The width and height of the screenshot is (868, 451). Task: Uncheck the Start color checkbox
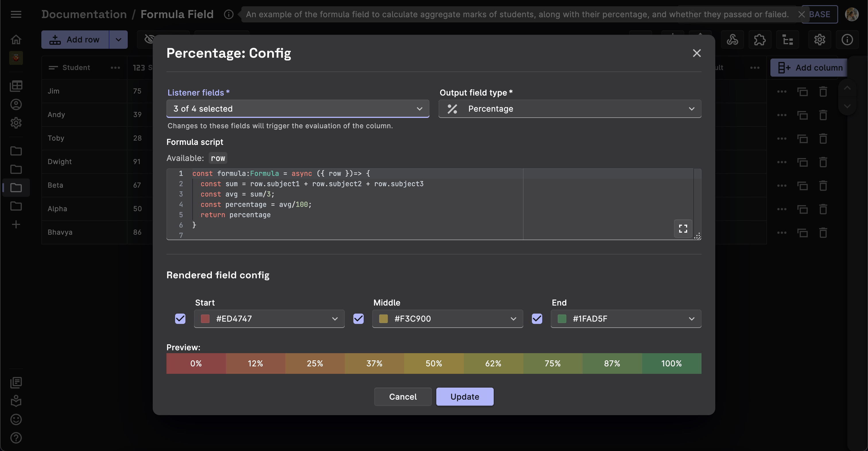(x=180, y=319)
